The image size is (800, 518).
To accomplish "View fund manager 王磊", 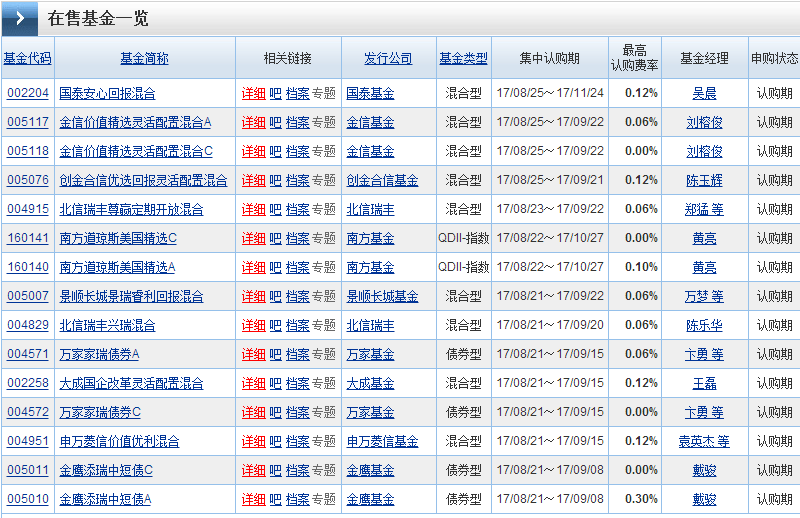I will (x=705, y=383).
